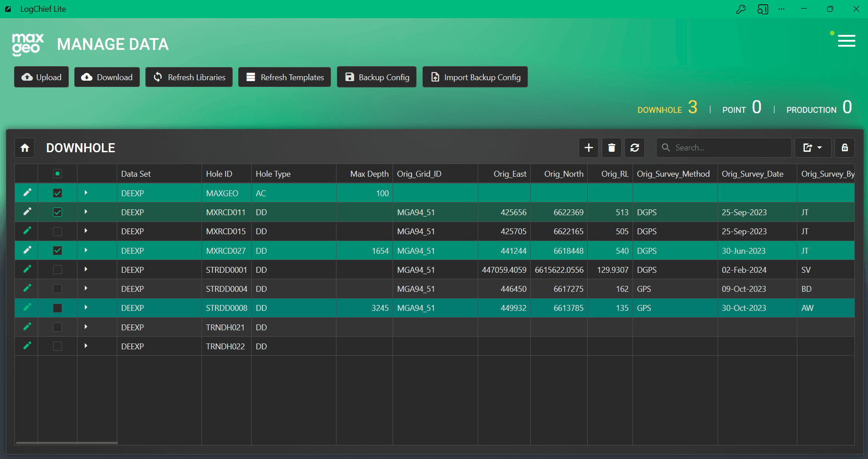The width and height of the screenshot is (868, 459).
Task: Uncheck the MXRCD027 row checkbox
Action: (58, 251)
